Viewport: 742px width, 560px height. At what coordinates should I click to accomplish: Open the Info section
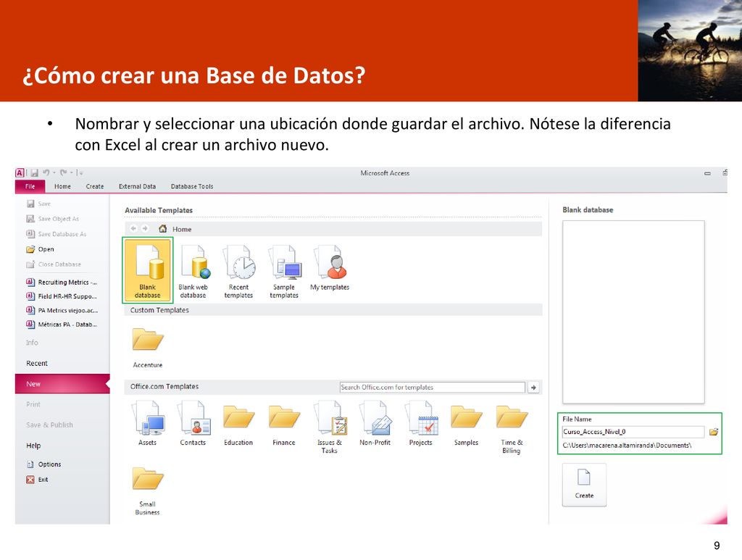click(x=32, y=343)
